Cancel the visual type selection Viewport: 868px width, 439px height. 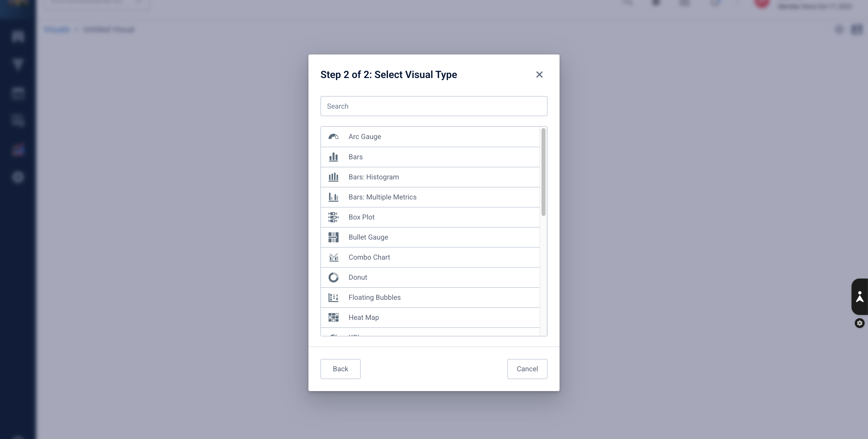click(x=527, y=369)
